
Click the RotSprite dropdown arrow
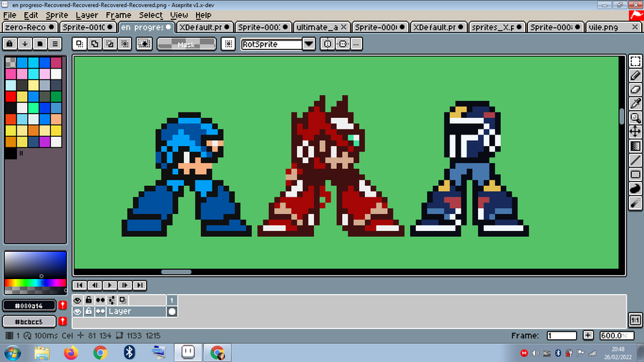click(309, 44)
